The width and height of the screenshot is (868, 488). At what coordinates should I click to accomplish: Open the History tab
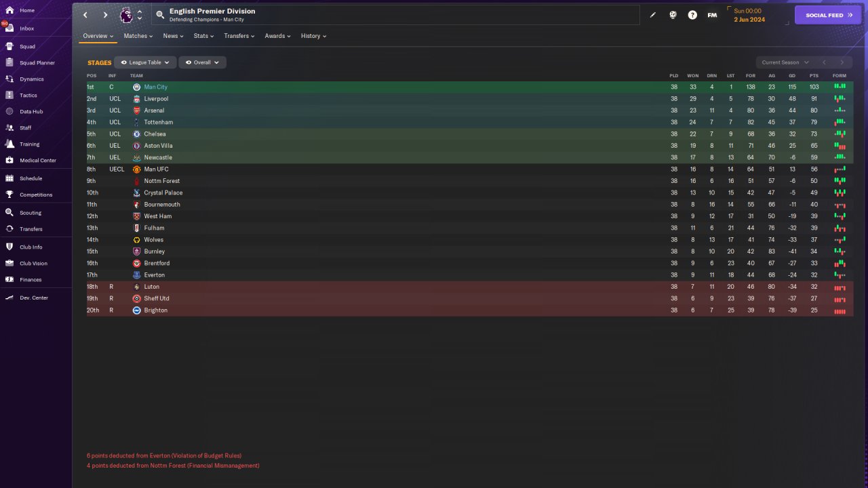pyautogui.click(x=313, y=36)
